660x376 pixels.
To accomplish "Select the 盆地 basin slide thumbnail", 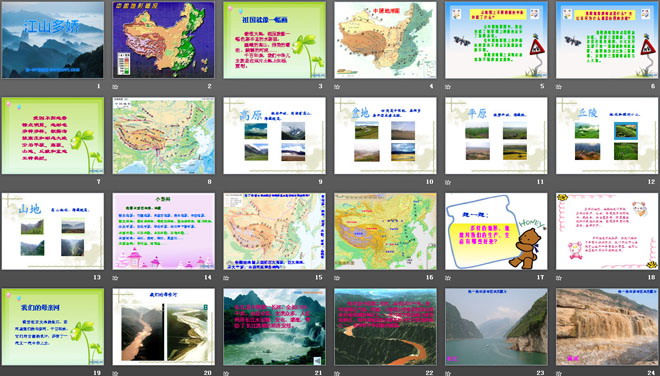I will pyautogui.click(x=385, y=136).
